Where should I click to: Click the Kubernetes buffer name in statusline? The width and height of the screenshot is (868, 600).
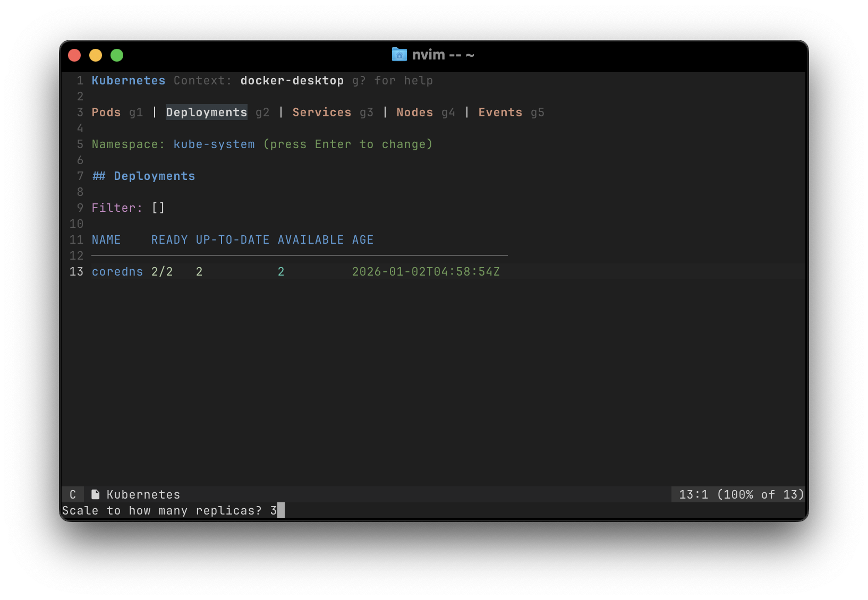143,494
